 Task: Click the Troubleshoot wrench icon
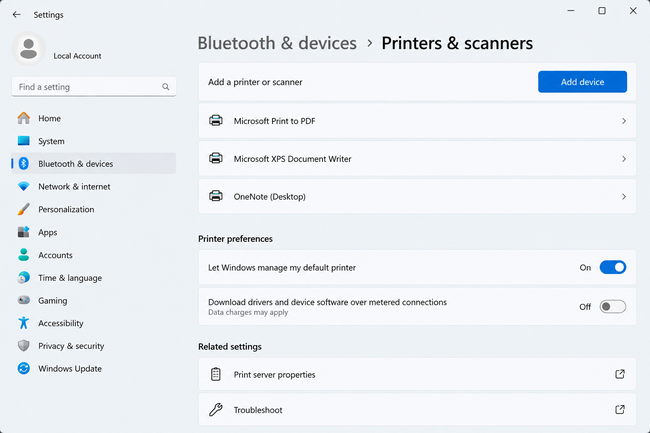click(216, 410)
